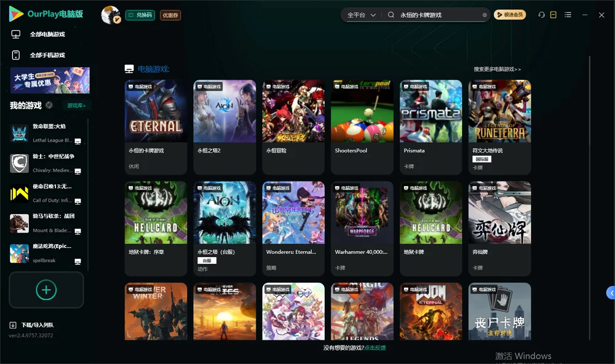Click the PC icon on Call of Duty row
Image resolution: width=615 pixels, height=364 pixels.
click(x=77, y=201)
